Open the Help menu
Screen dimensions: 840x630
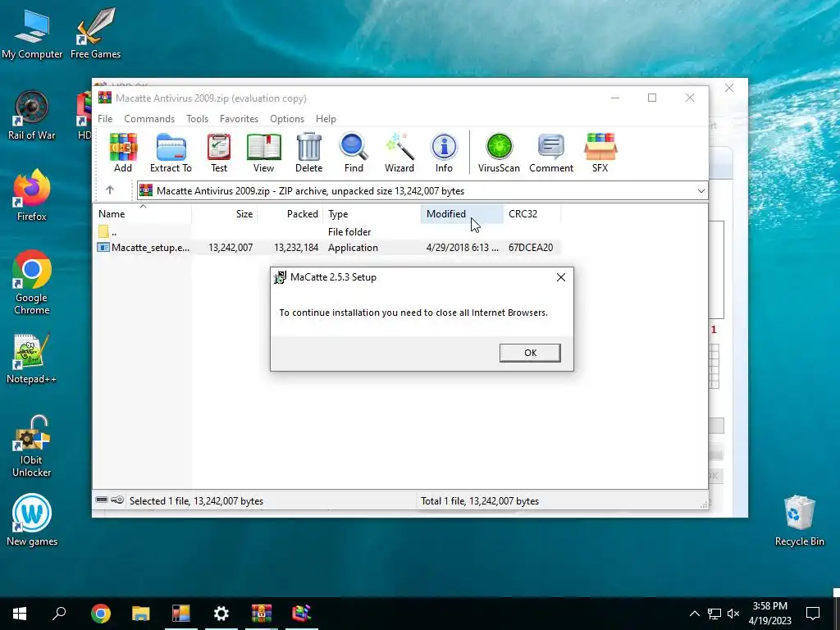[x=326, y=119]
